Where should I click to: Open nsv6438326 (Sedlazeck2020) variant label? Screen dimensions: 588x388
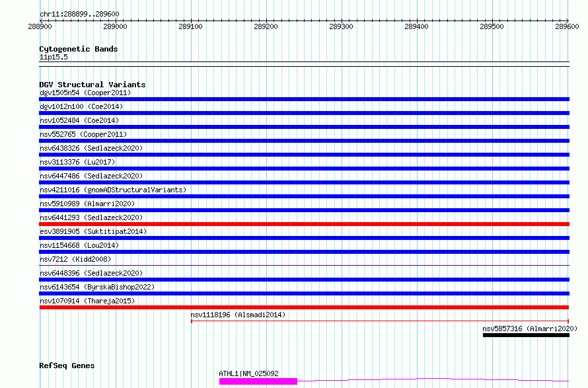pos(91,148)
